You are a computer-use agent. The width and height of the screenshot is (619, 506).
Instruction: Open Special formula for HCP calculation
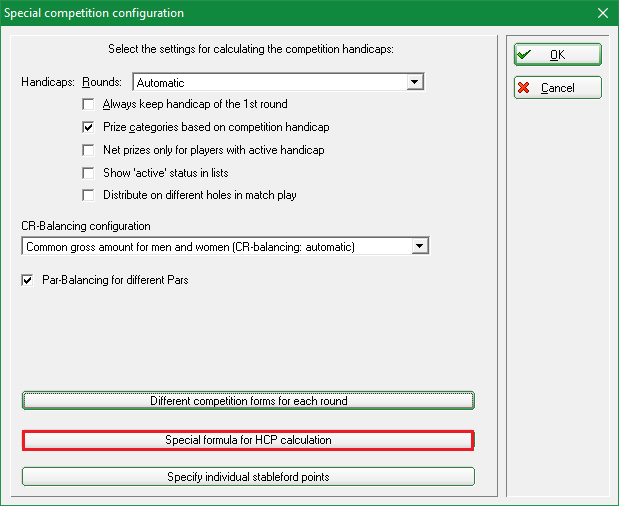click(248, 440)
